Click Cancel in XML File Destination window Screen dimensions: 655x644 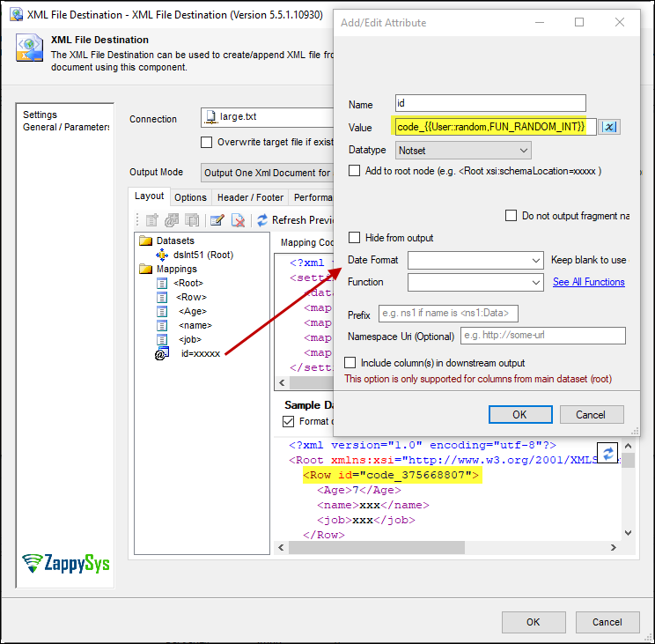tap(607, 622)
